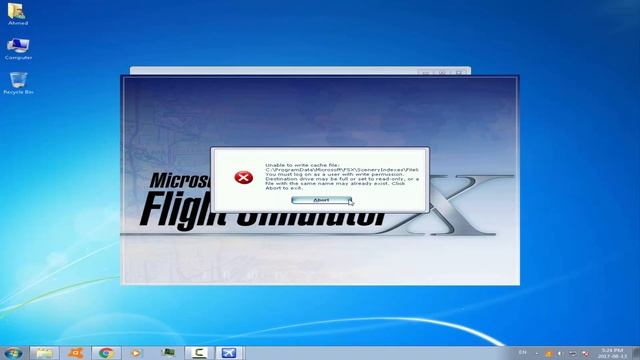Launch Google Chrome from the taskbar

[x=106, y=353]
